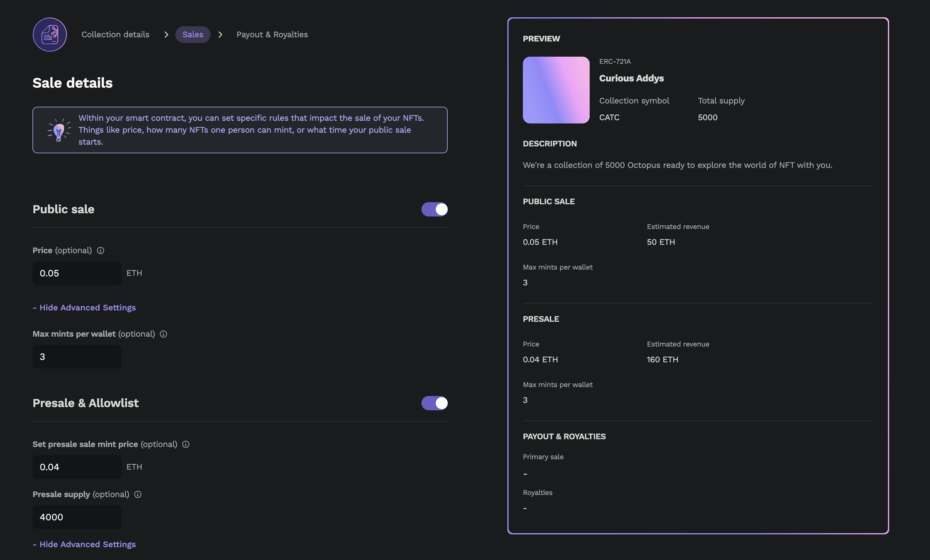The height and width of the screenshot is (560, 930).
Task: Click chevron arrow after Sales step
Action: pos(220,34)
